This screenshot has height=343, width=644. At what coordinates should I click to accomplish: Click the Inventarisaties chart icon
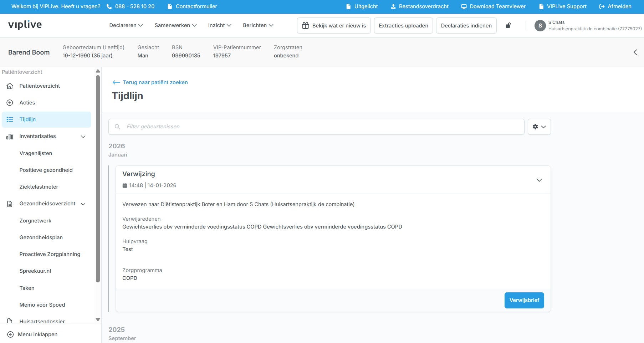pos(10,136)
